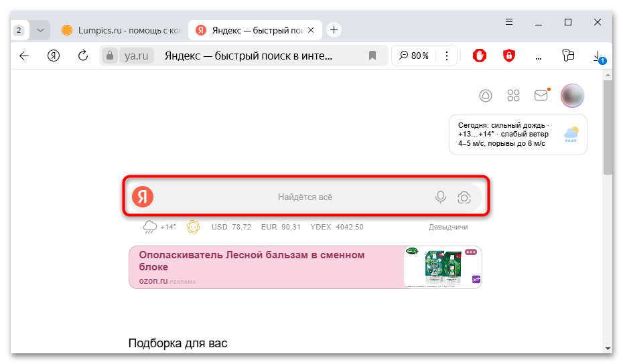This screenshot has height=364, width=623.
Task: Click the mouthwash product ad image
Action: tap(442, 267)
